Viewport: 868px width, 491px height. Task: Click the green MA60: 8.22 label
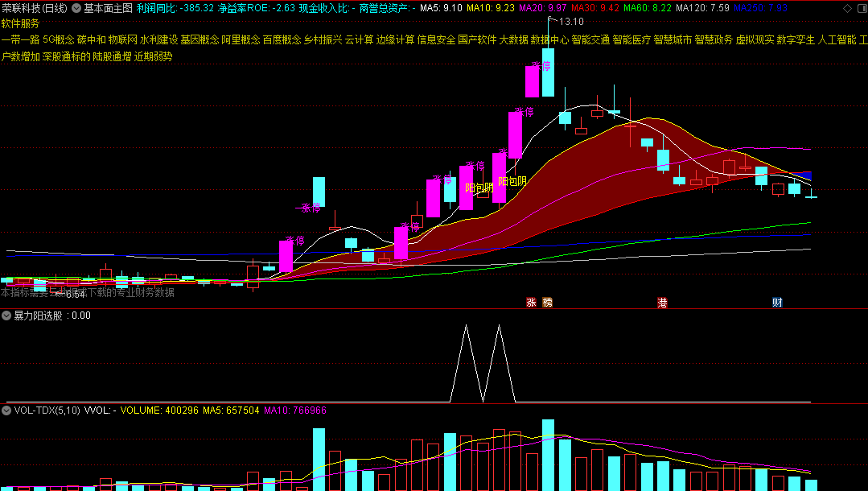pos(647,8)
